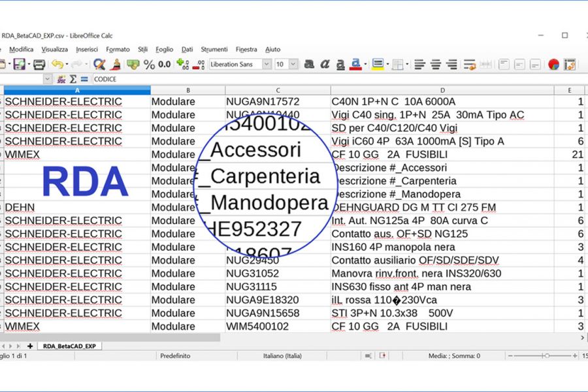Center cell text horizontally
Image resolution: width=588 pixels, height=392 pixels.
(x=436, y=65)
